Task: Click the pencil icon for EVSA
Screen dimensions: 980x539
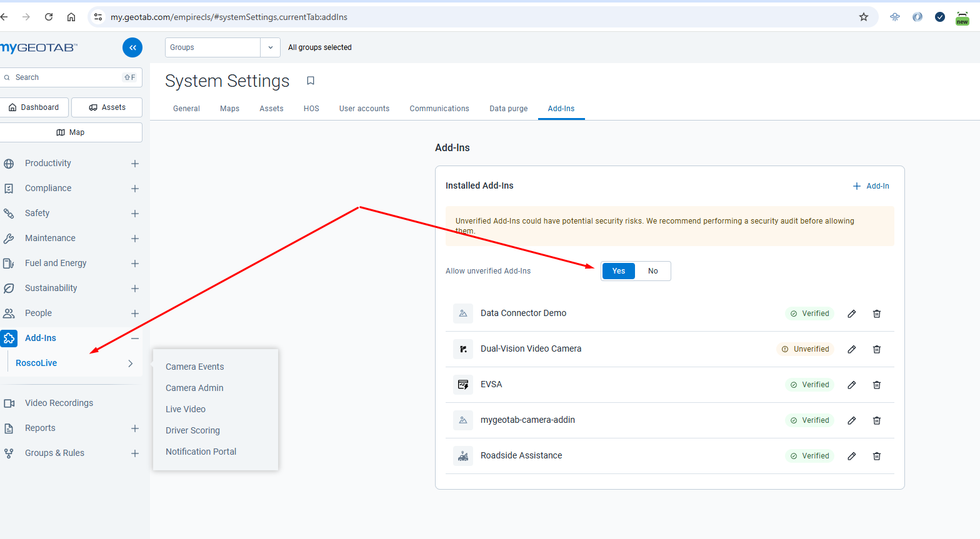Action: [x=851, y=385]
